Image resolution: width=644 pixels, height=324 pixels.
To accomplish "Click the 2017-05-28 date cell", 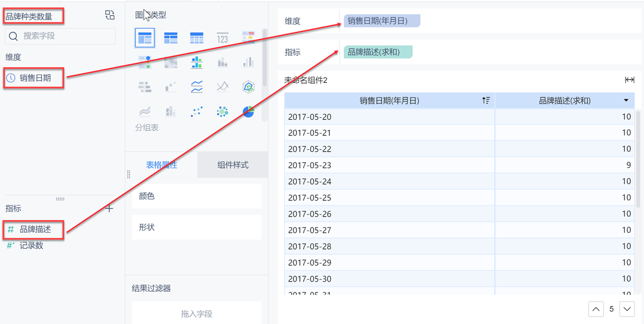I will [389, 246].
